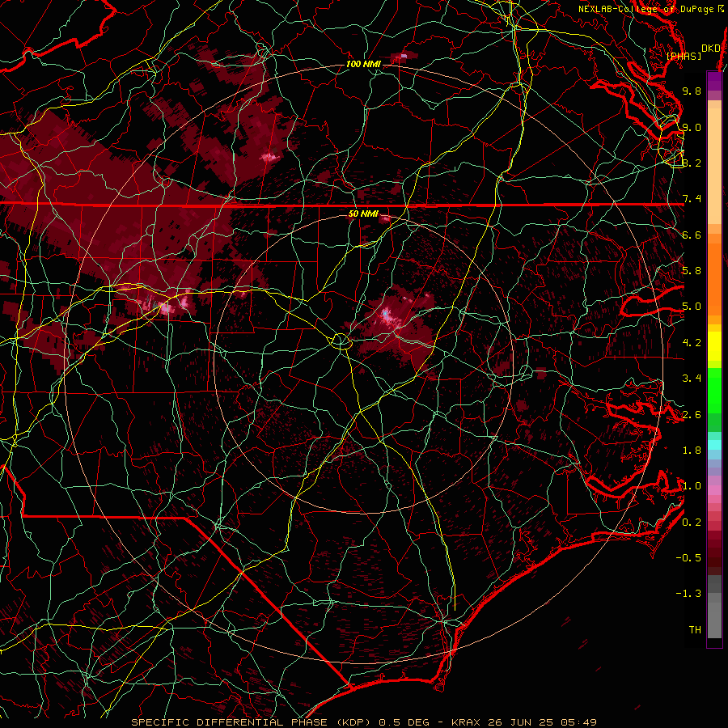Click the 6.6 legend value

(x=692, y=235)
